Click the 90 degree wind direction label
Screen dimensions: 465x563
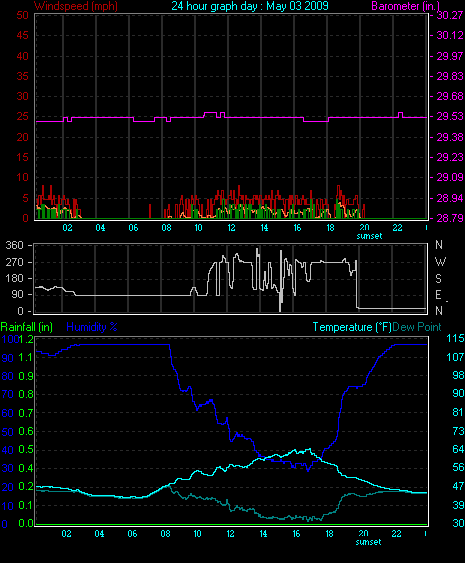[x=17, y=295]
